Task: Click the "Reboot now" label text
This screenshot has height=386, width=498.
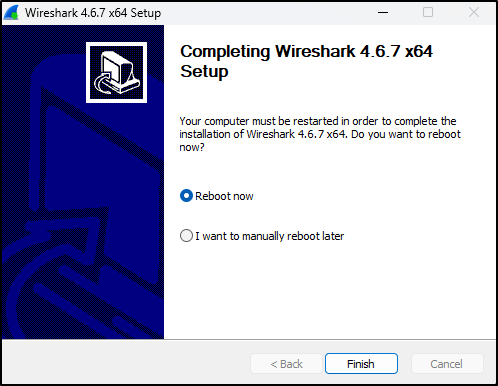Action: coord(224,196)
